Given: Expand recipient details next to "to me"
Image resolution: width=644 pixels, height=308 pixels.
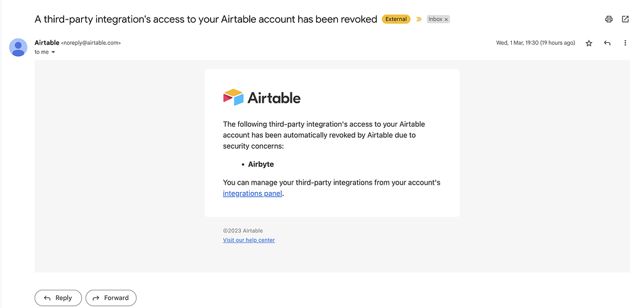Looking at the screenshot, I should tap(53, 52).
